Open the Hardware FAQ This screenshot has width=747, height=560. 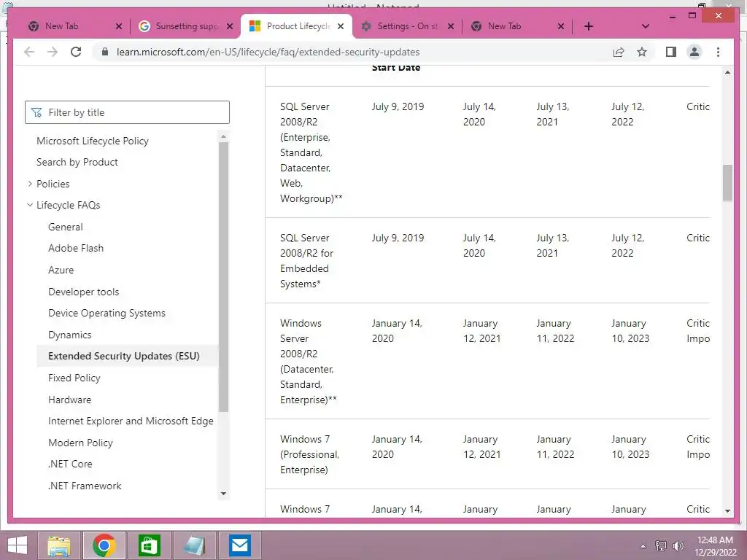tap(69, 400)
